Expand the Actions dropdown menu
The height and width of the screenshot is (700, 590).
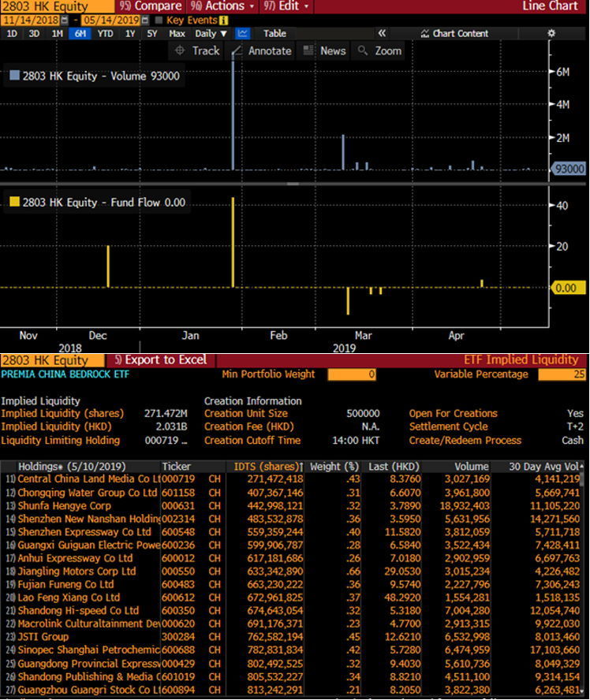(222, 6)
